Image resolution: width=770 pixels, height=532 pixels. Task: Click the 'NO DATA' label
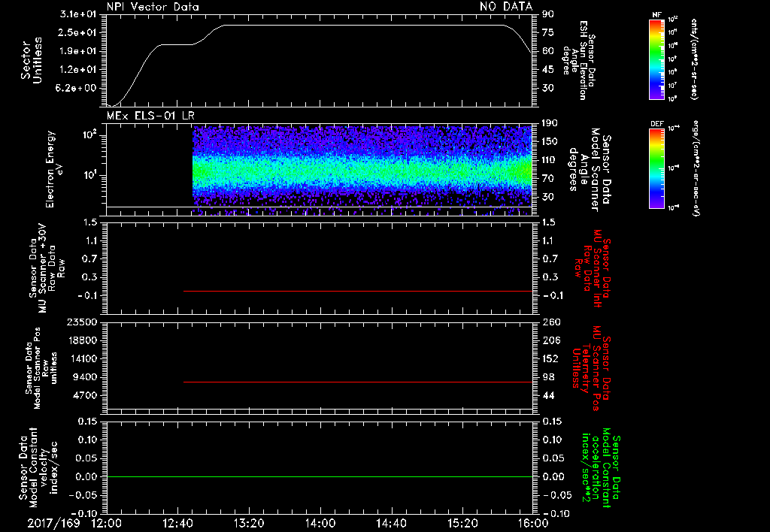(506, 7)
